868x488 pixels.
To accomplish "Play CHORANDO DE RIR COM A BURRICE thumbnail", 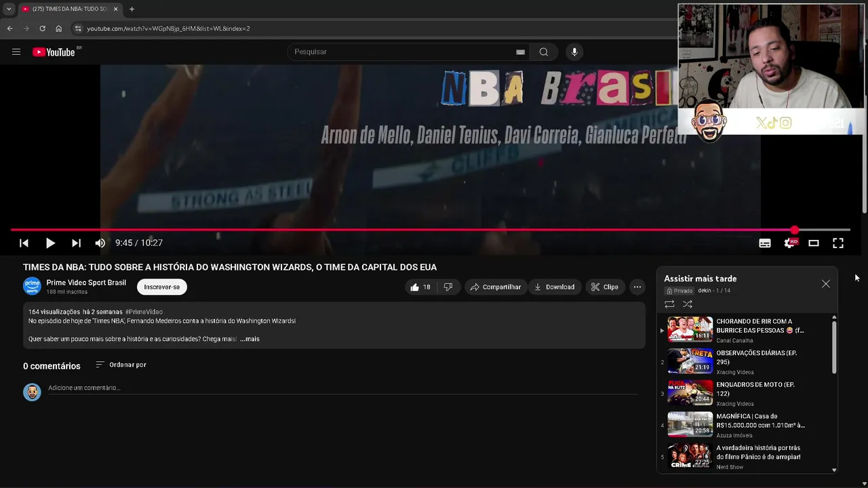I will click(x=690, y=329).
